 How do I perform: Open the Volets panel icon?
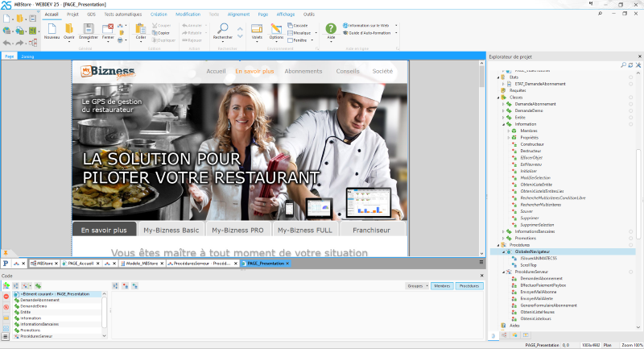click(x=257, y=29)
